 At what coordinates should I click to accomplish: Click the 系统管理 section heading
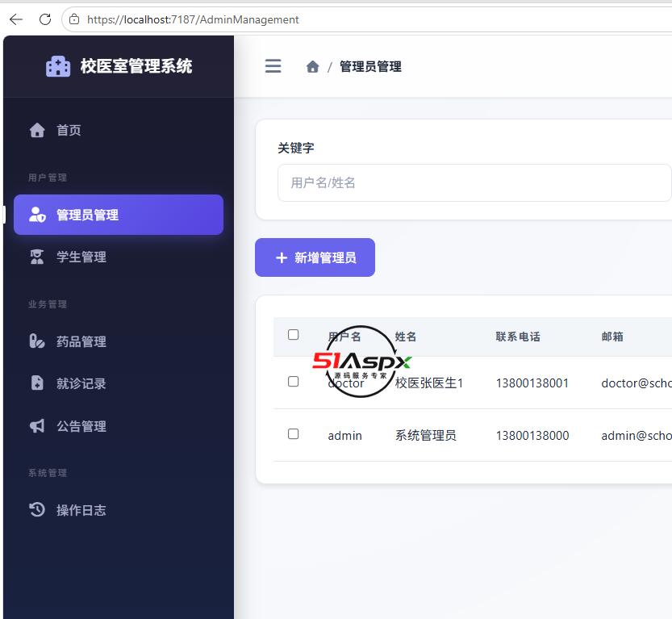coord(48,473)
